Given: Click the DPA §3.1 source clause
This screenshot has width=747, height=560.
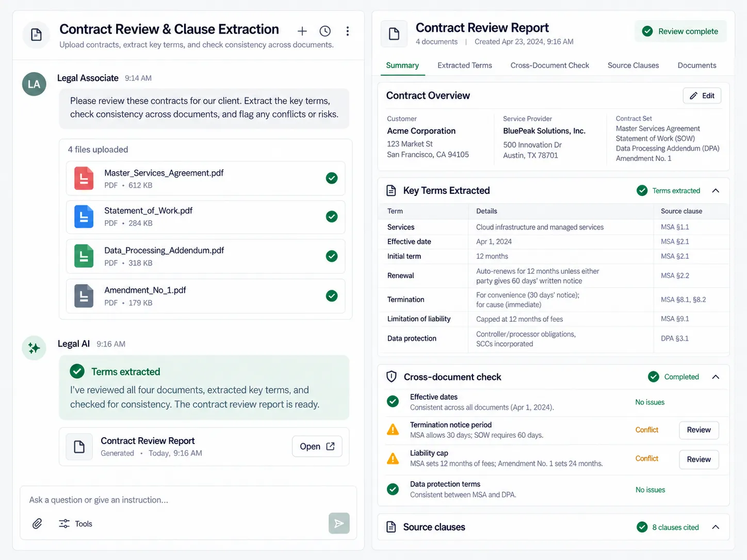Looking at the screenshot, I should point(675,339).
